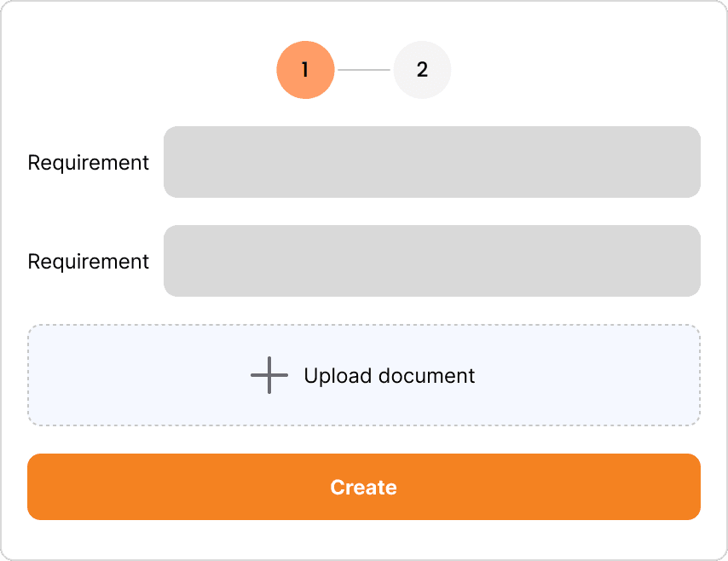This screenshot has height=561, width=728.
Task: Click the cross icon beside Upload document
Action: tap(269, 375)
